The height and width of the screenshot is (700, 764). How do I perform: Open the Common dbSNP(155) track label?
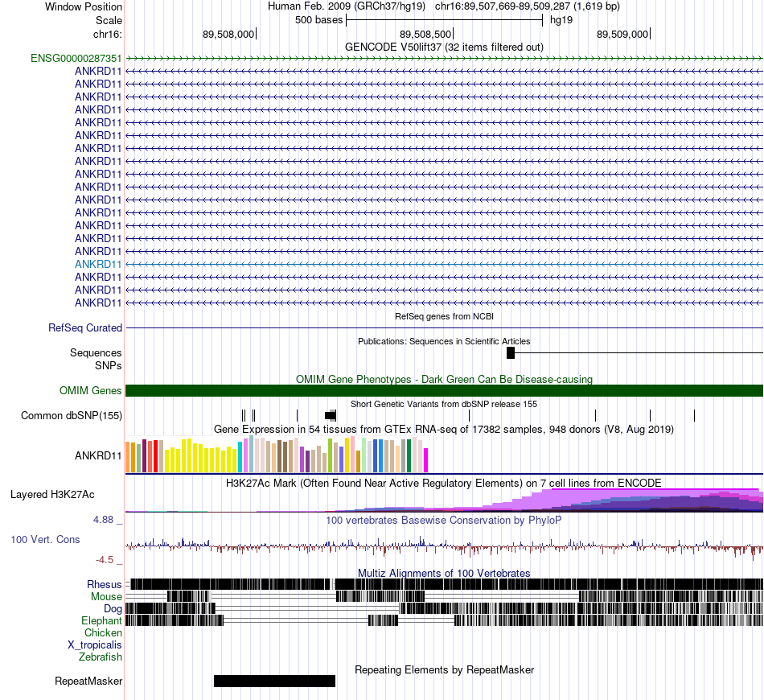coord(72,416)
